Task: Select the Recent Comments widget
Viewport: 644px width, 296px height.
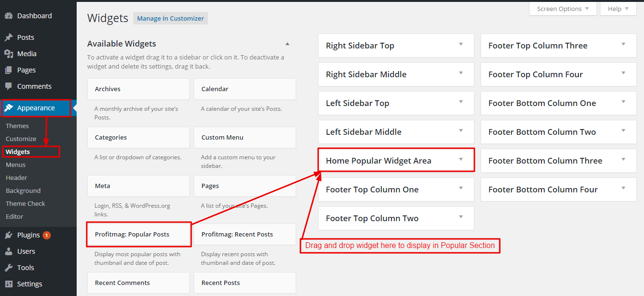Action: click(138, 283)
